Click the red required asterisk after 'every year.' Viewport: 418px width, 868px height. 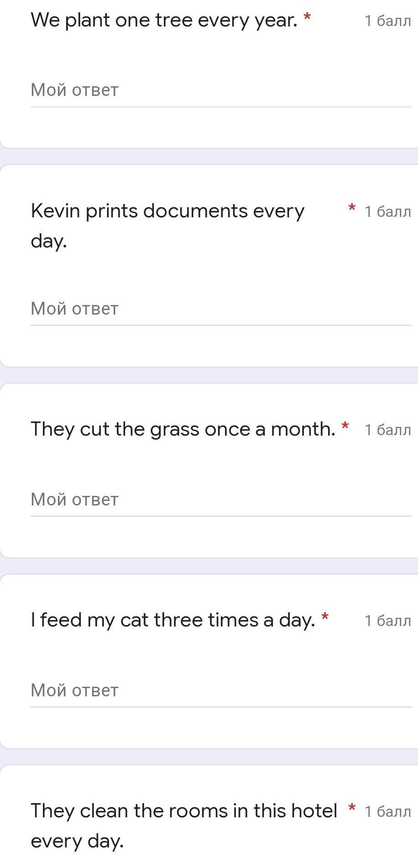point(307,18)
